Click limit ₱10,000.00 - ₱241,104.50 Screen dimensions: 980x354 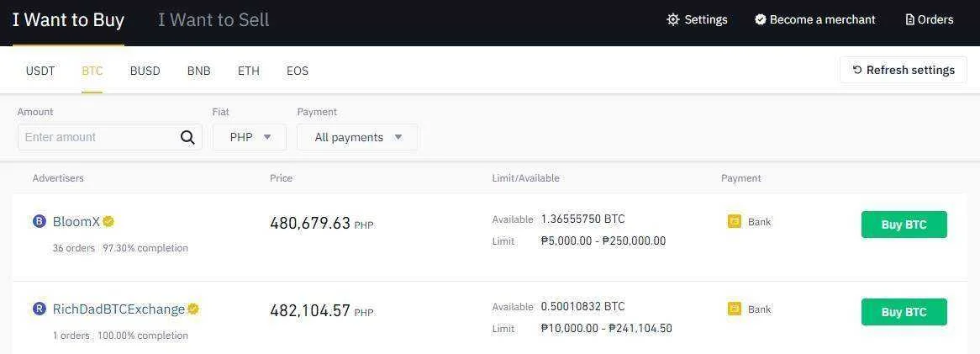(606, 329)
